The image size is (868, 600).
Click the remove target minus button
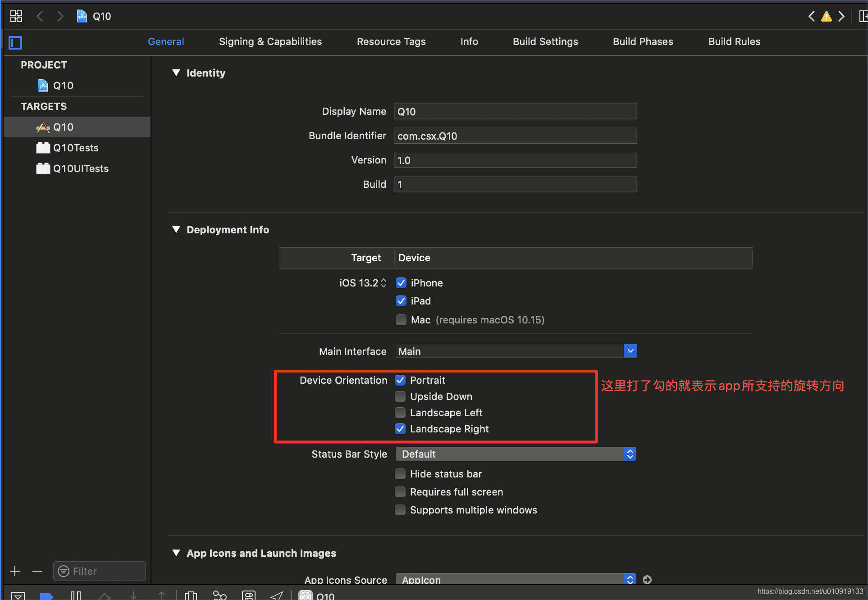[x=37, y=572]
